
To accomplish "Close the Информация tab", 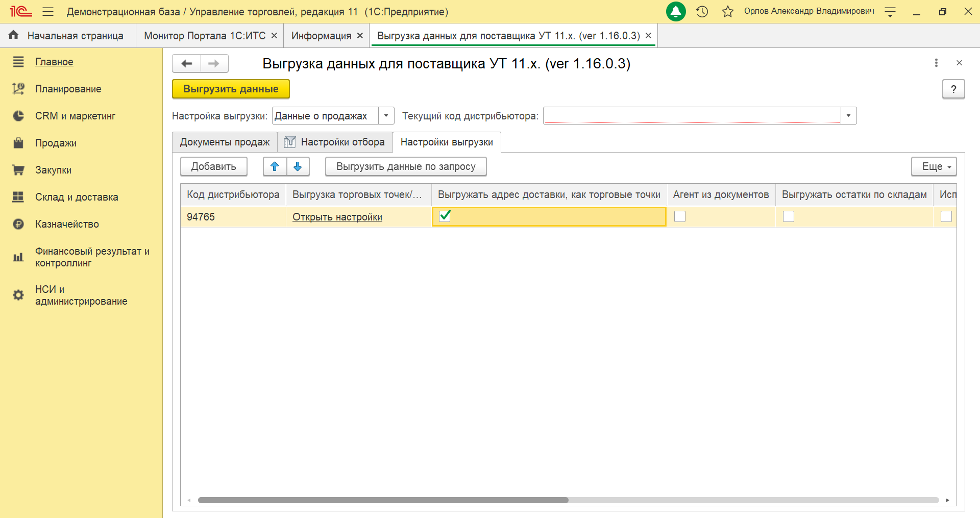I will (x=360, y=36).
